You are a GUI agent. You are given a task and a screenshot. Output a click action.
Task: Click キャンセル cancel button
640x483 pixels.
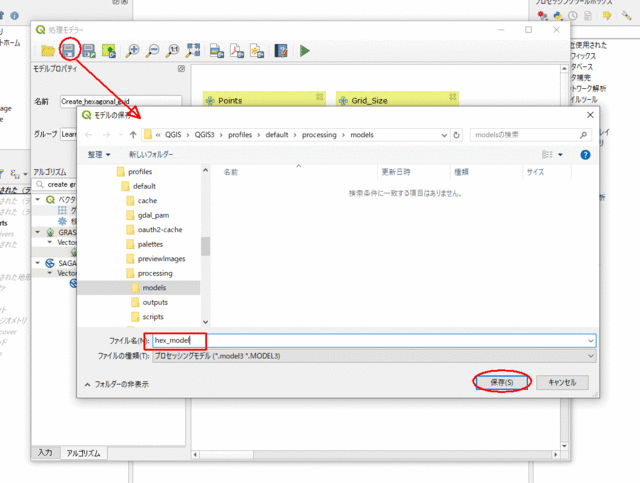click(562, 383)
